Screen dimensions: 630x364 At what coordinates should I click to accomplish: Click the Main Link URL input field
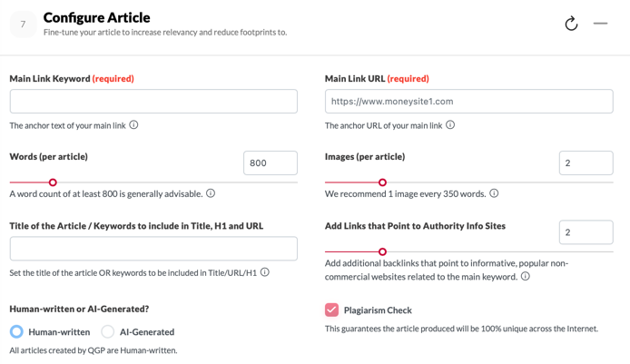point(469,102)
